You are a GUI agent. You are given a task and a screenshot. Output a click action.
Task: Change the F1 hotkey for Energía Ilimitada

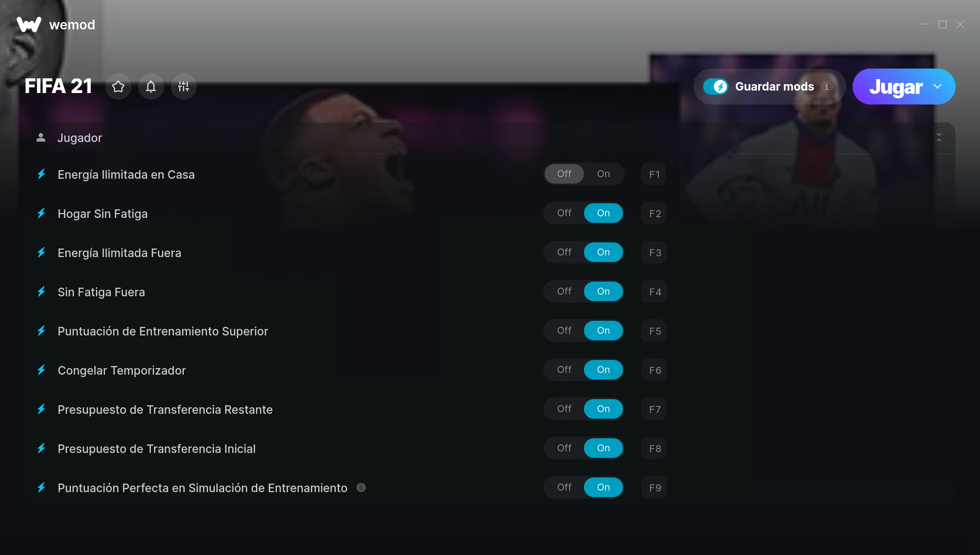tap(654, 174)
